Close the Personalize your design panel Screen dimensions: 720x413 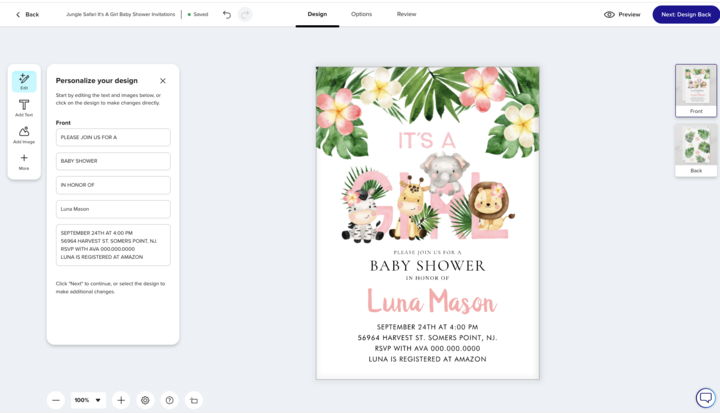163,81
